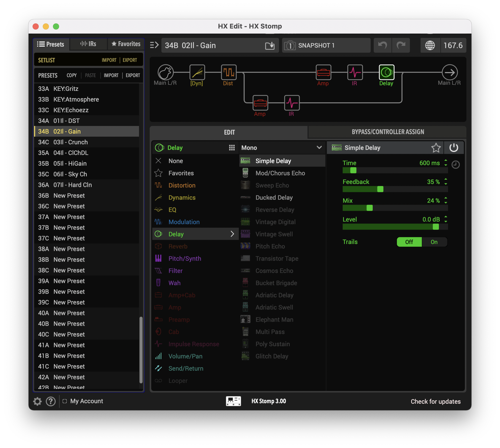The image size is (500, 448).
Task: Increase Time value with up stepper
Action: coord(446,160)
